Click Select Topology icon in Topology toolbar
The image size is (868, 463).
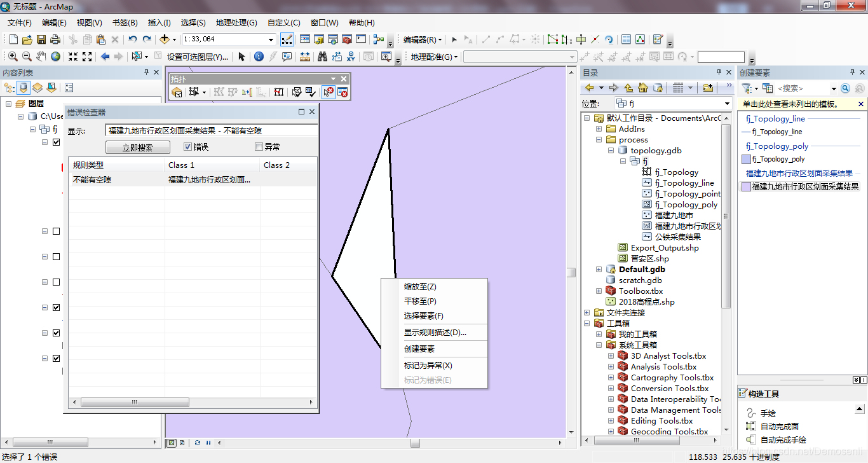click(177, 93)
